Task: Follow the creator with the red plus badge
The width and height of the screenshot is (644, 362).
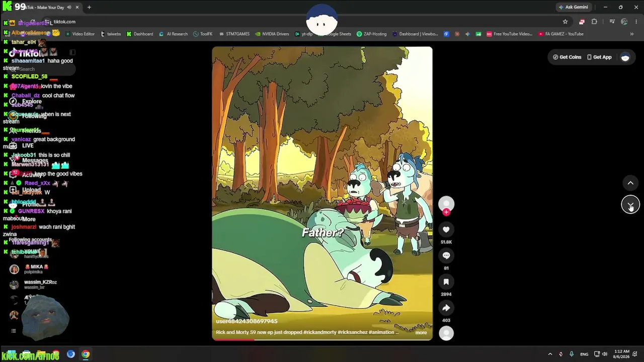Action: pos(446,212)
